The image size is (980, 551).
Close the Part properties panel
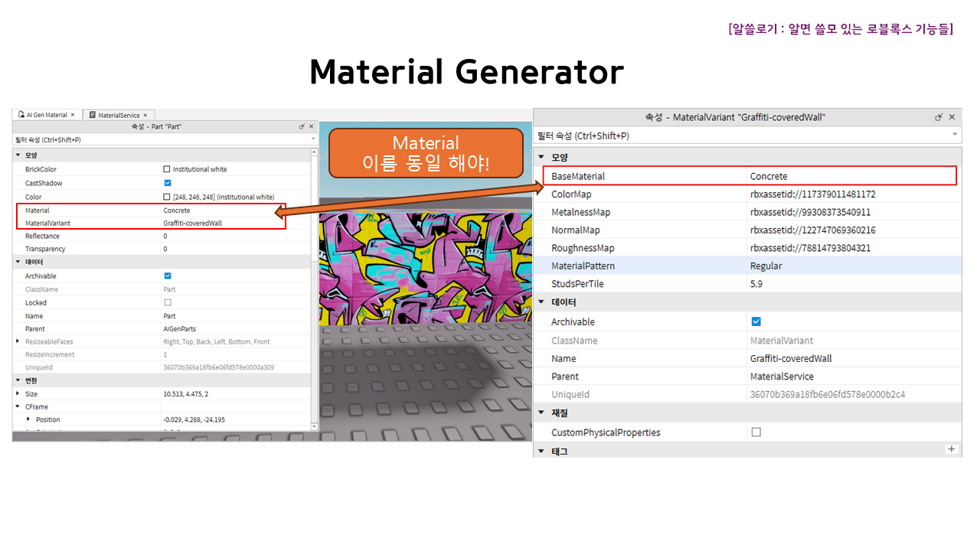pos(312,126)
